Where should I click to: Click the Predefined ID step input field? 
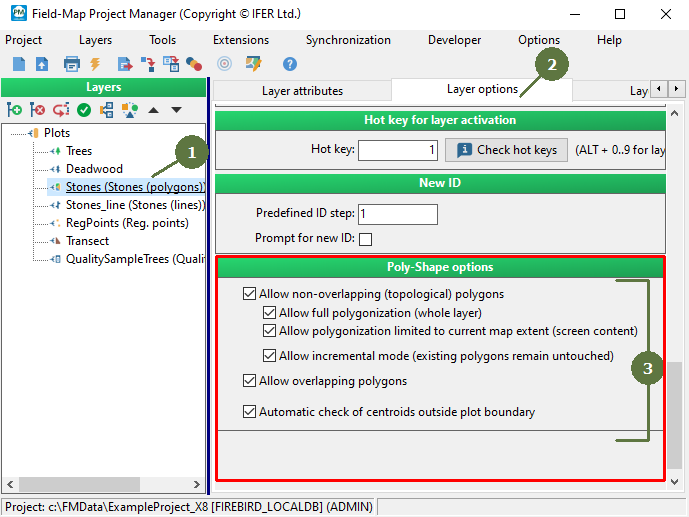tap(397, 215)
